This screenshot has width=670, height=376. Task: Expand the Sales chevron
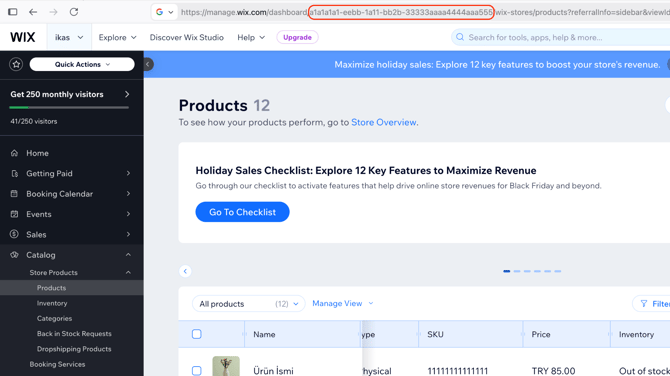(x=128, y=234)
